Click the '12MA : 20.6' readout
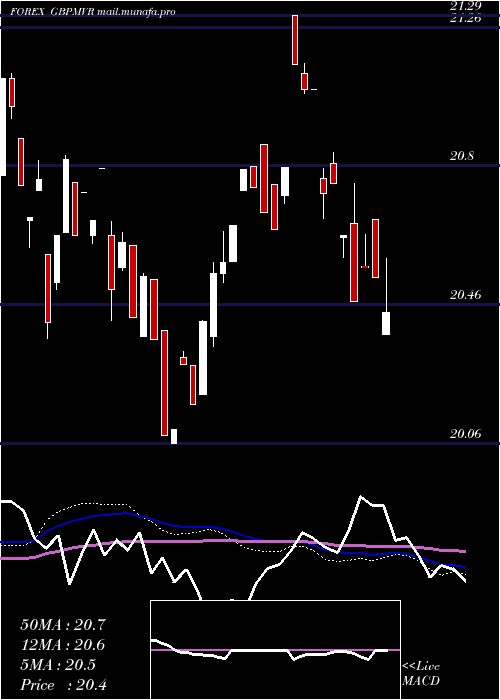 click(63, 645)
